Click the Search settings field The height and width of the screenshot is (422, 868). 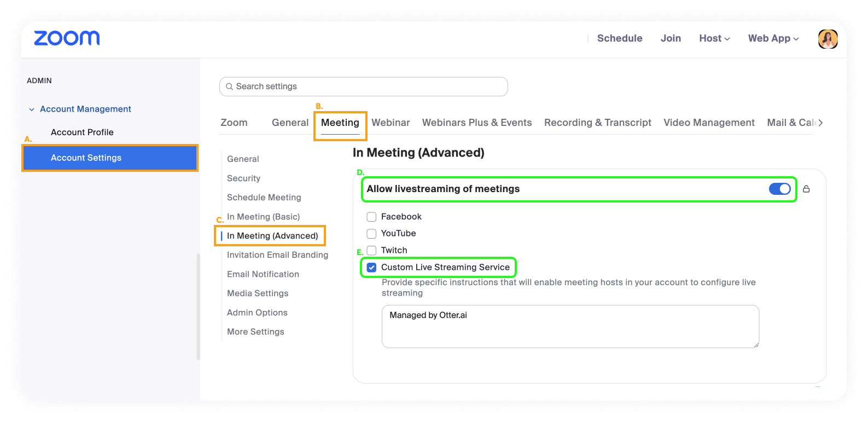363,86
